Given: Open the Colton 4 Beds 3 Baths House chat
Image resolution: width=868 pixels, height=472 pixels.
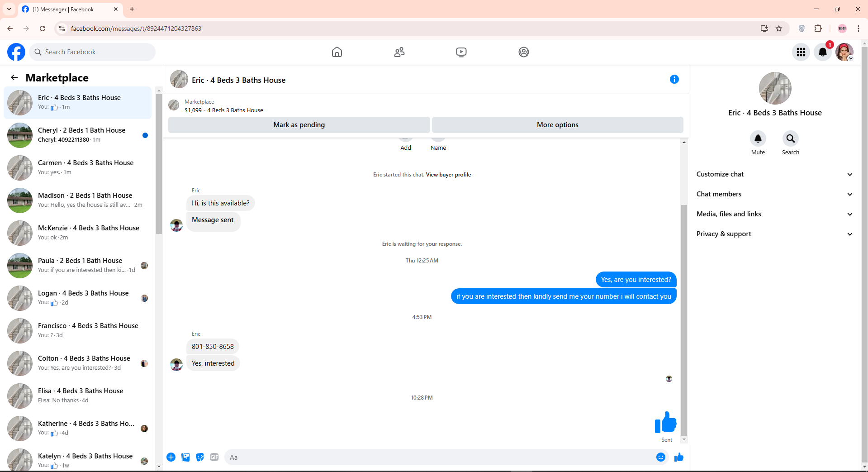Looking at the screenshot, I should (78, 363).
